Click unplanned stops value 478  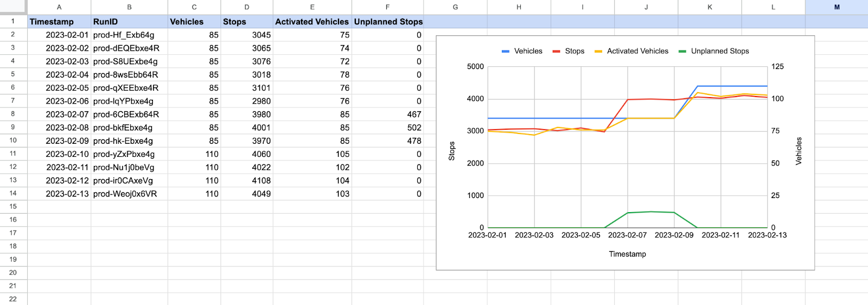(388, 141)
